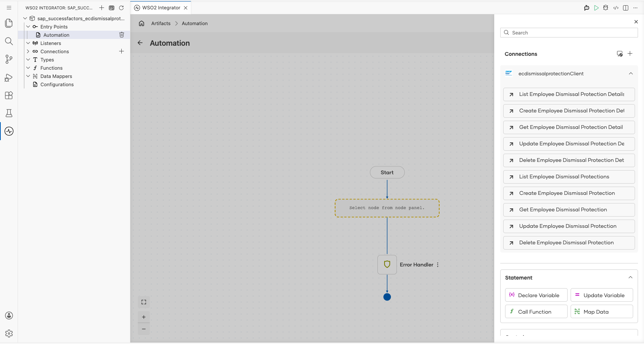
Task: Open Error Handler three-dot menu
Action: pos(438,265)
